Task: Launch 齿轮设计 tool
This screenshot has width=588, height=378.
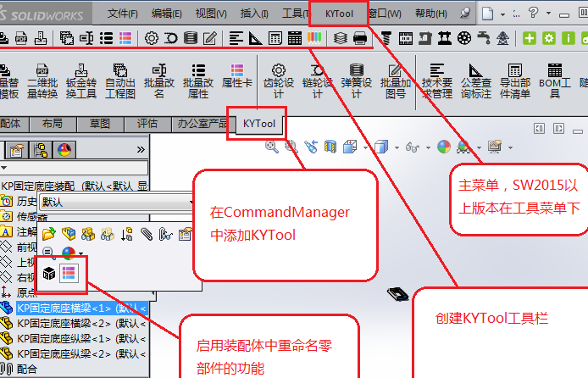Action: [279, 81]
